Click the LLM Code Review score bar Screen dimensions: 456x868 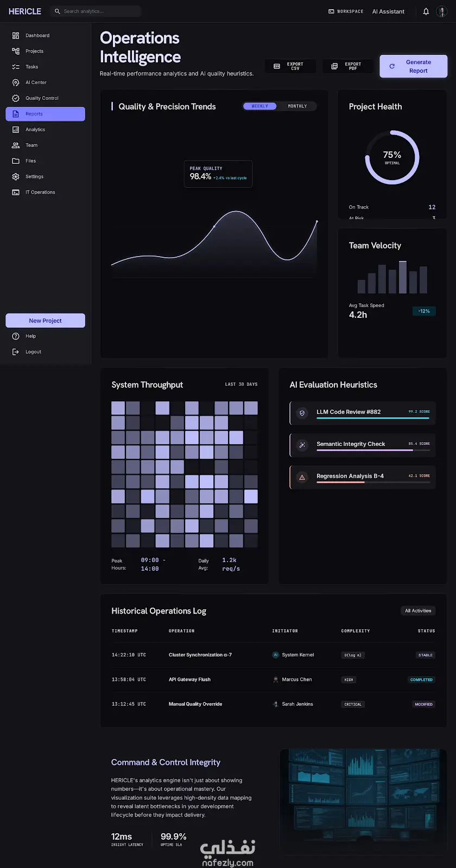[373, 418]
